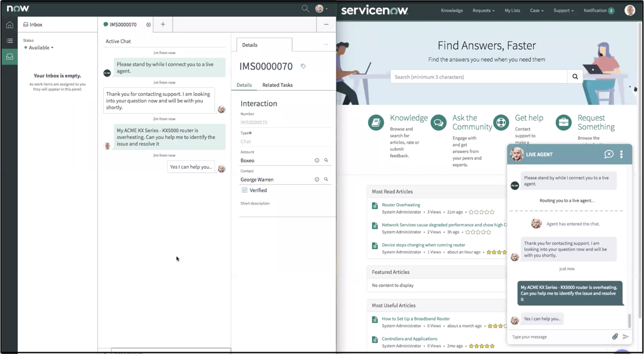Rate Router Overheating with star rating
Screen dimensions: 644x354
[482, 212]
